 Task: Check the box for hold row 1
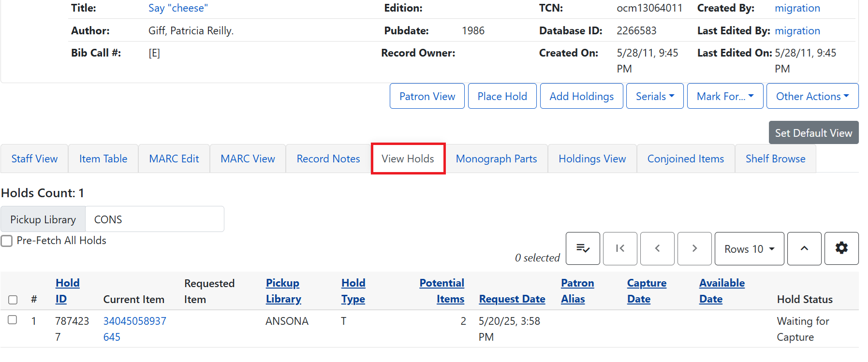click(13, 320)
